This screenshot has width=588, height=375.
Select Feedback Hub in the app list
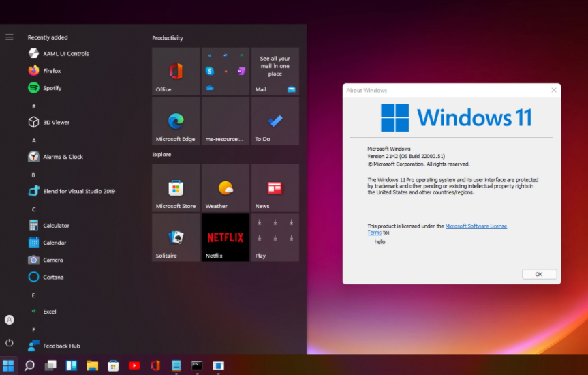(x=61, y=346)
